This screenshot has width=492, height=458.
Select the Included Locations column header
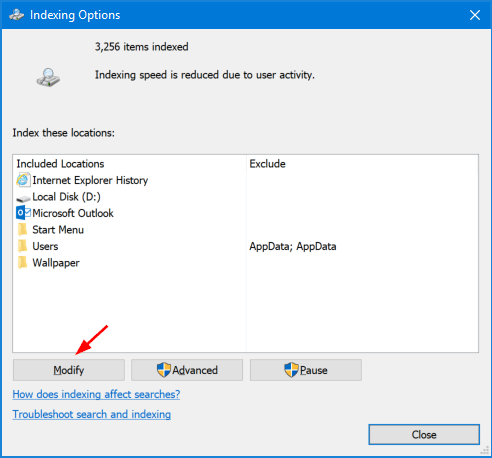pos(60,164)
